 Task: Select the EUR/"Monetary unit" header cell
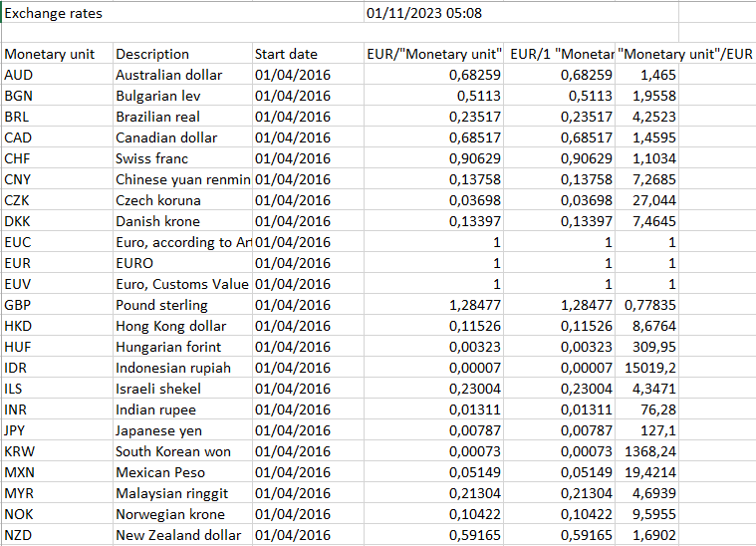433,54
